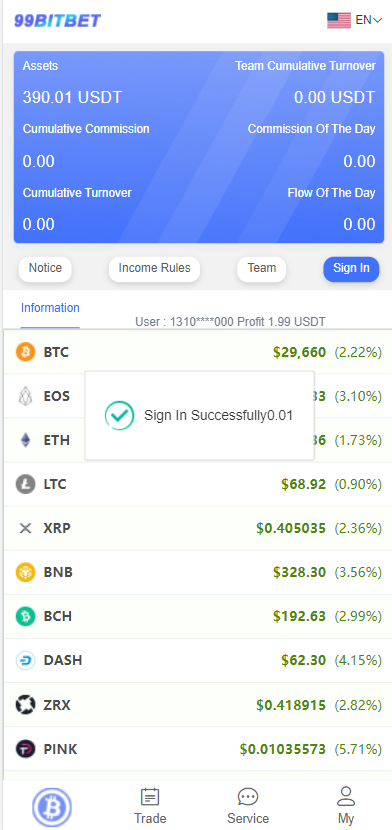Open the Service chat icon
Screen dimensions: 392x830
click(x=248, y=797)
